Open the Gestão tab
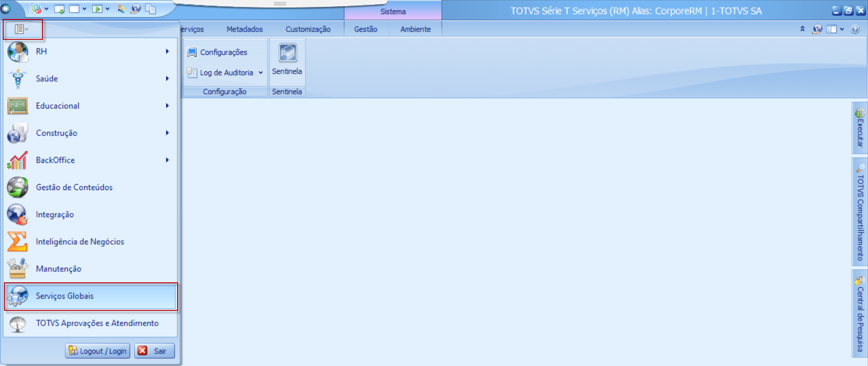The height and width of the screenshot is (366, 868). click(366, 29)
